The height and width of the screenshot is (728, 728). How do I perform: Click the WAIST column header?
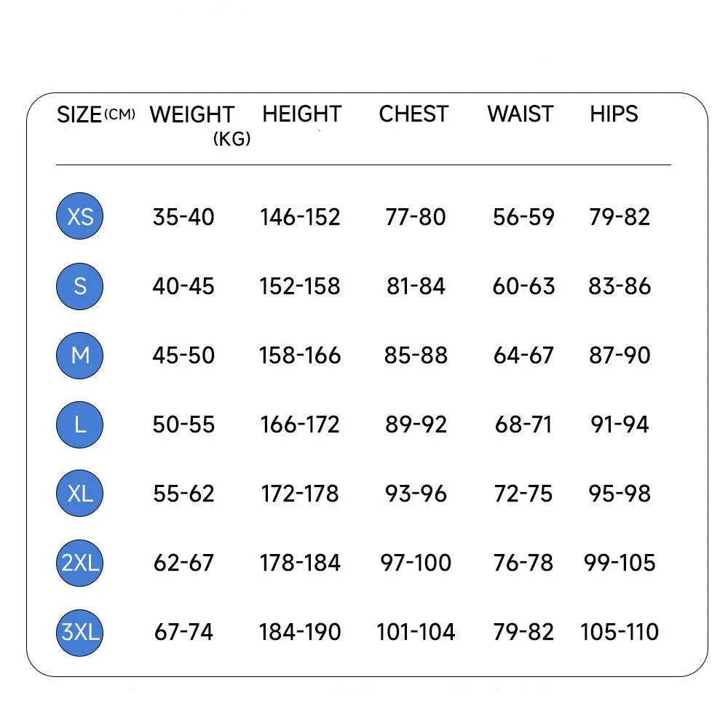pos(521,114)
